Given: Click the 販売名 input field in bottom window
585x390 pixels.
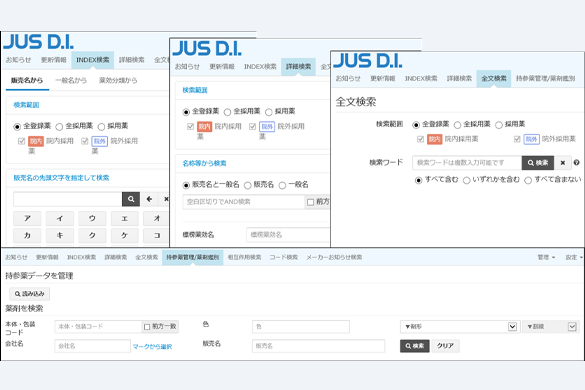Looking at the screenshot, I should [x=318, y=346].
